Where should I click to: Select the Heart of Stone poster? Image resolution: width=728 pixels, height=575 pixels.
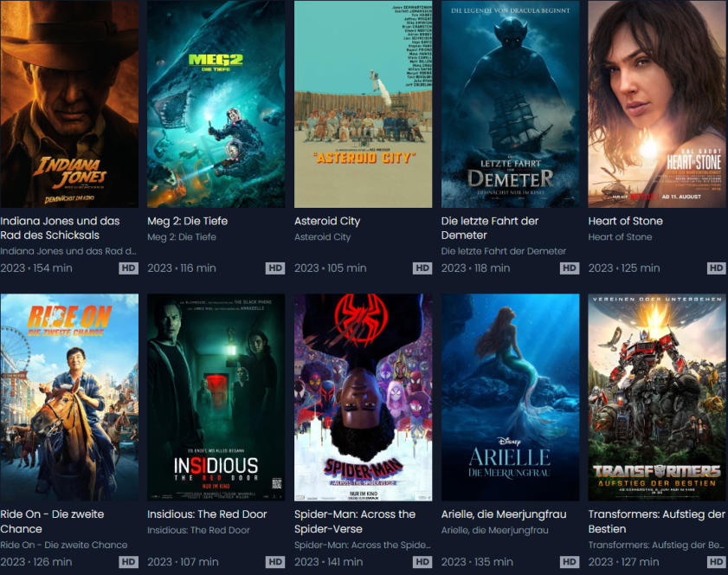(x=657, y=104)
